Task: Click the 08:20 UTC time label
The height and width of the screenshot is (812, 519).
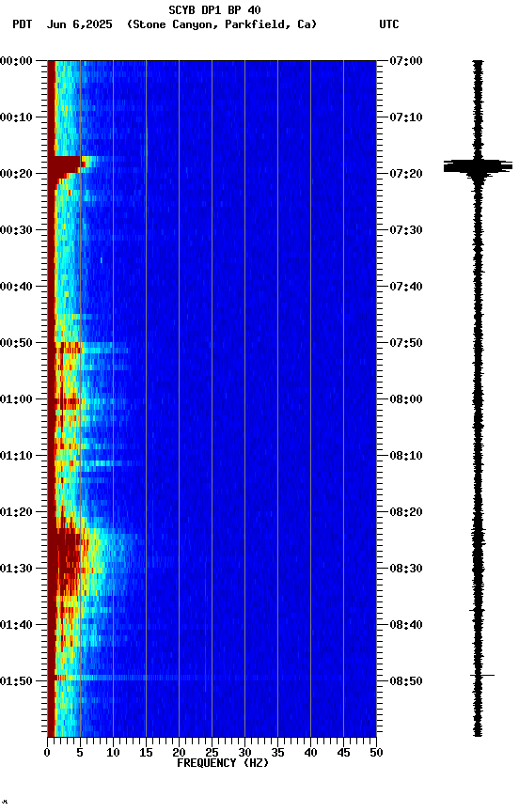Action: click(406, 512)
